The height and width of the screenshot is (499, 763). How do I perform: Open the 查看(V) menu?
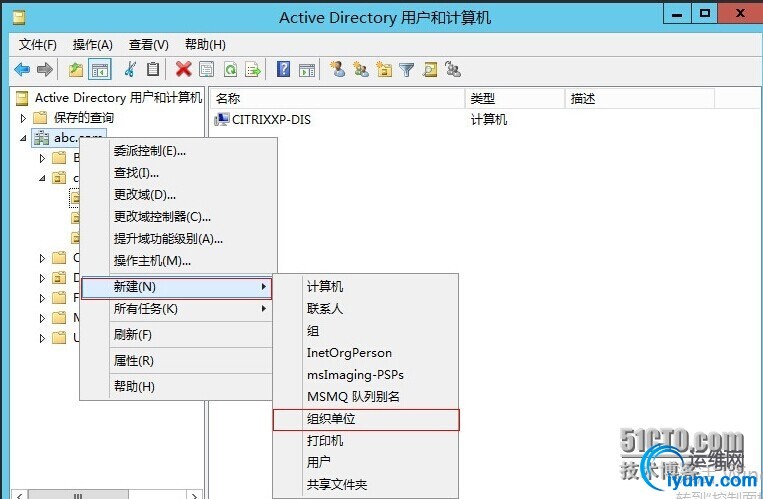tap(148, 45)
